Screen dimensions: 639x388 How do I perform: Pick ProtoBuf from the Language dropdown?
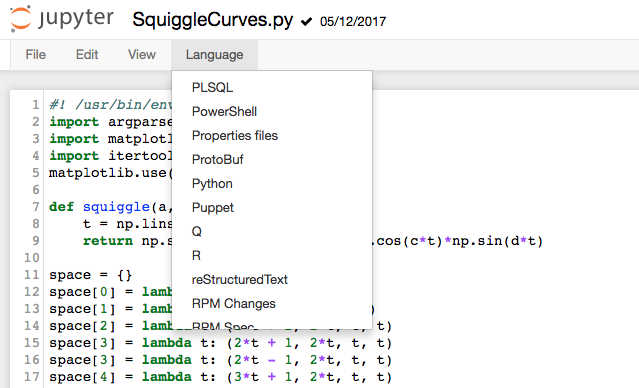[272, 160]
